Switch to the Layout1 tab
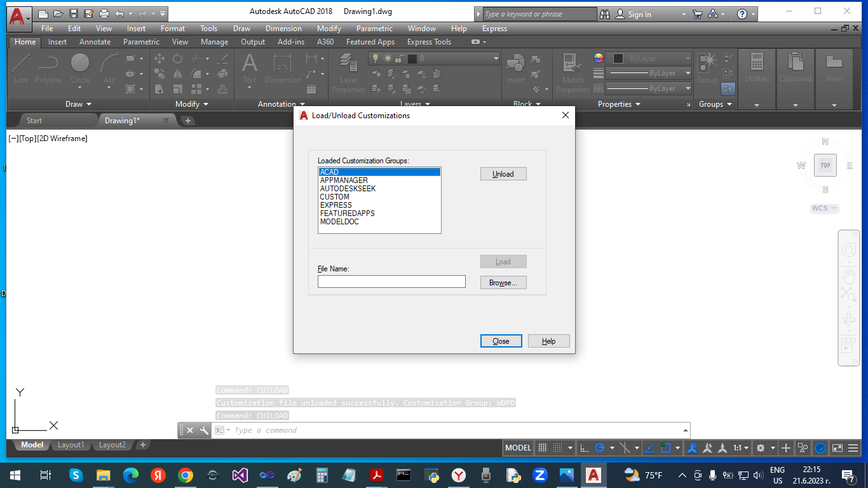Image resolution: width=868 pixels, height=488 pixels. [x=71, y=445]
